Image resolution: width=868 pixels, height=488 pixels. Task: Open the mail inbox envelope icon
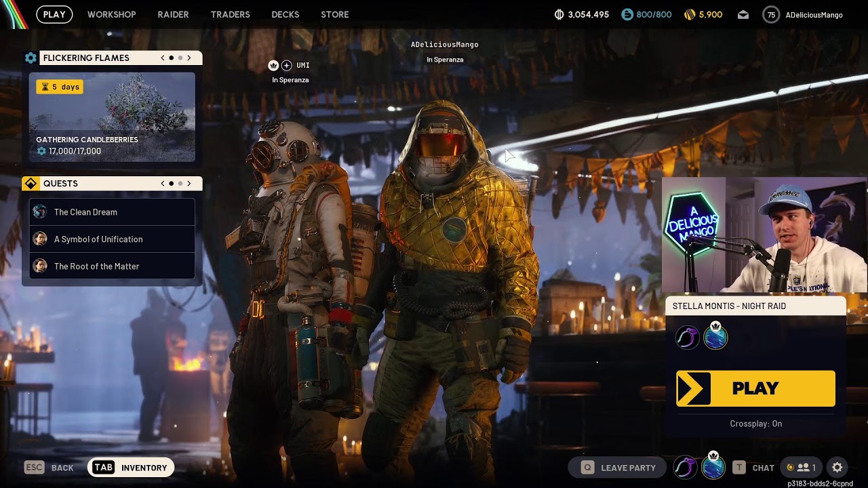743,14
